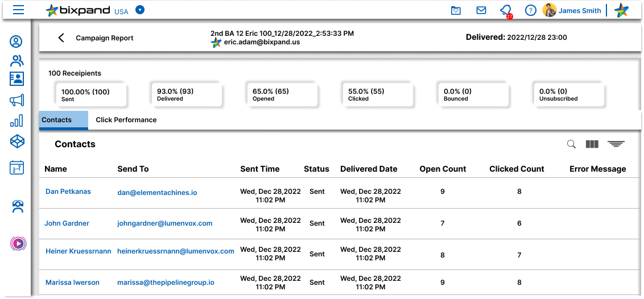
Task: Click the 65.0% Opened stat card
Action: click(280, 95)
